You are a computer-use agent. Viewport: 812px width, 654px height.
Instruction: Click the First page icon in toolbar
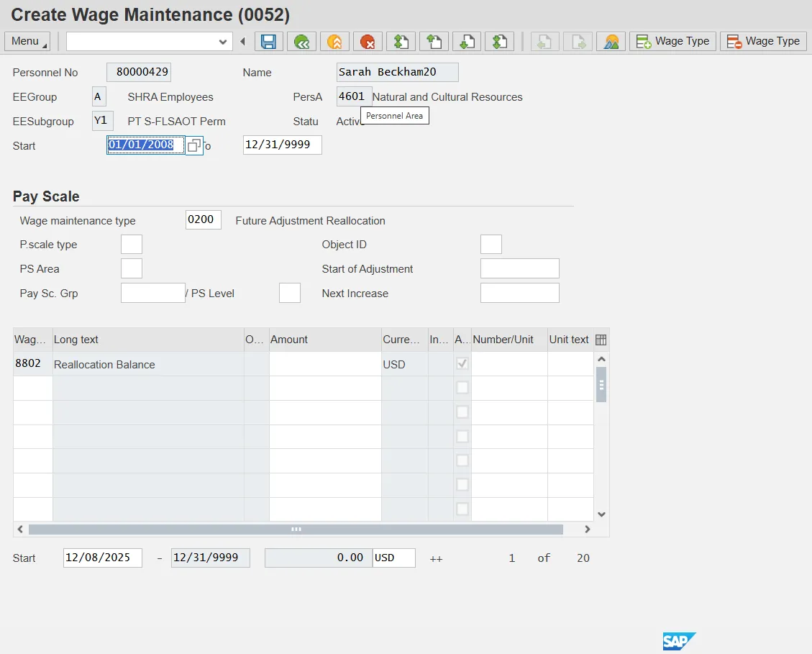tap(401, 42)
